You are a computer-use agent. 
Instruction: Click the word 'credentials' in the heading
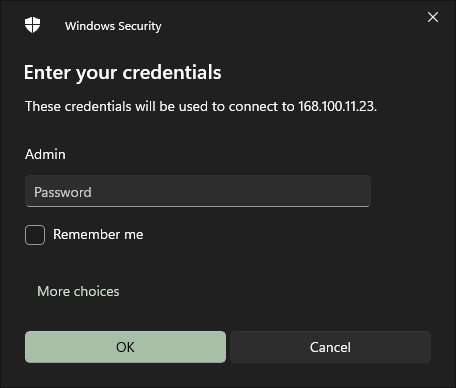(x=172, y=72)
